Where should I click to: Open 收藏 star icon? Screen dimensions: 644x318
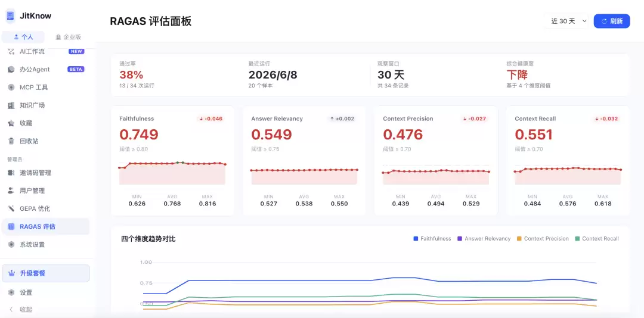tap(11, 123)
